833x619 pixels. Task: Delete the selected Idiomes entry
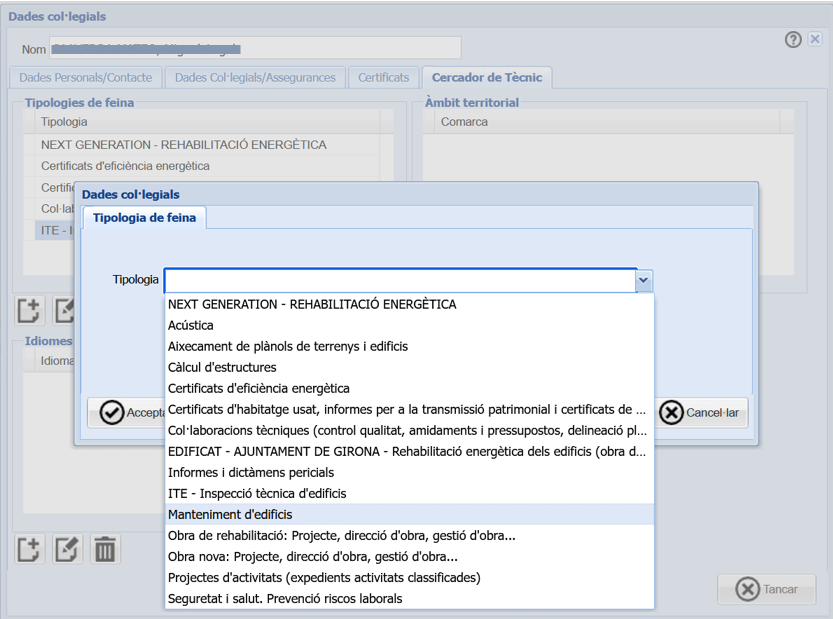click(105, 549)
